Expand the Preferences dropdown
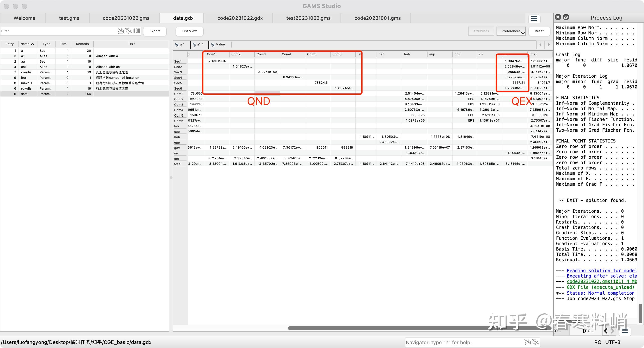This screenshot has width=644, height=348. point(511,31)
